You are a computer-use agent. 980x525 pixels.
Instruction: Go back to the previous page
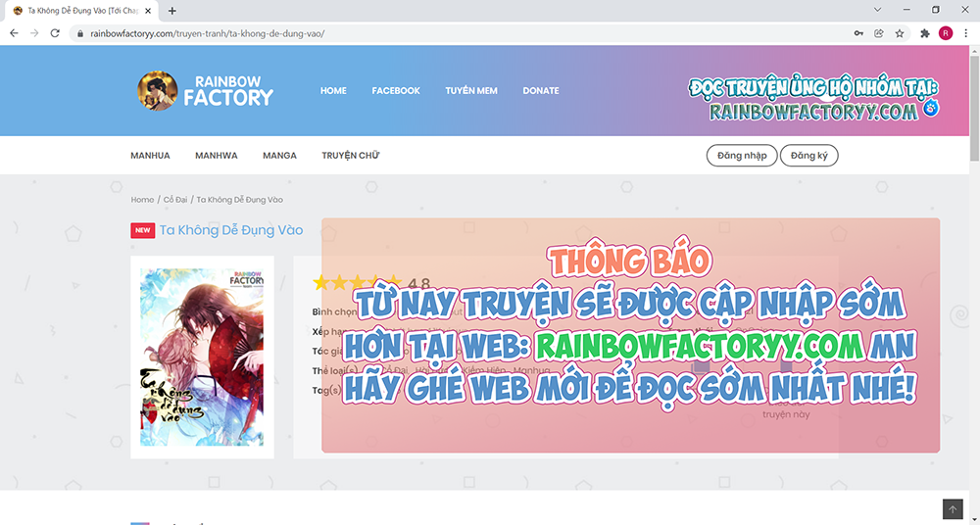pyautogui.click(x=14, y=32)
